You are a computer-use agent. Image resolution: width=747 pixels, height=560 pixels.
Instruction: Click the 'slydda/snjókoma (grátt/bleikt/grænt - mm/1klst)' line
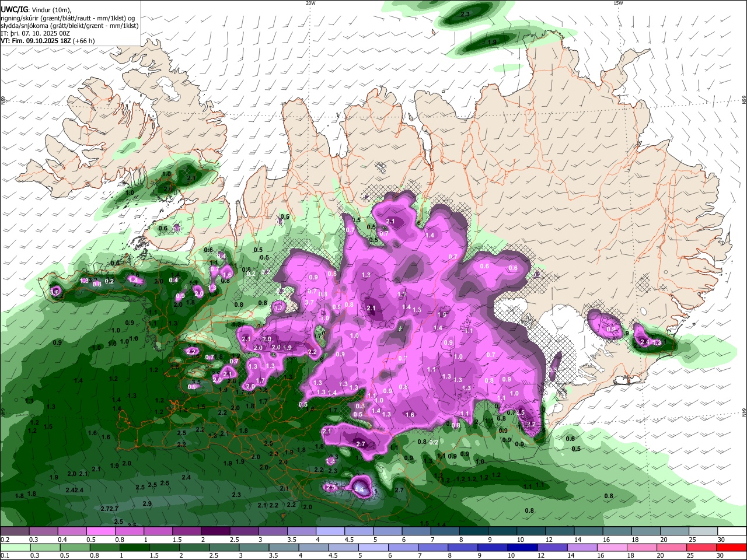pos(69,26)
